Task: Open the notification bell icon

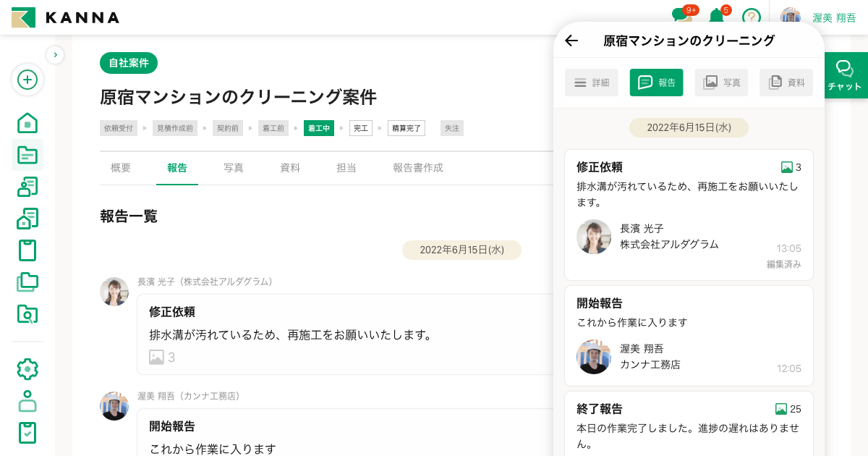Action: 716,16
